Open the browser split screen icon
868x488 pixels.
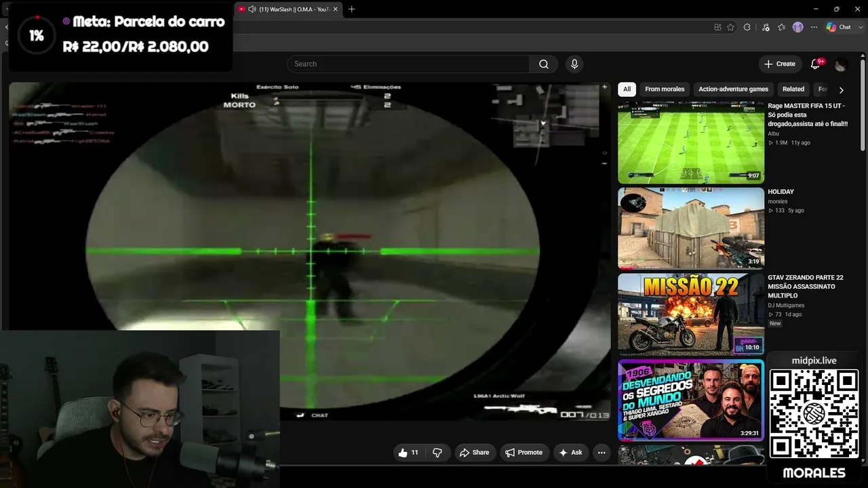point(717,27)
